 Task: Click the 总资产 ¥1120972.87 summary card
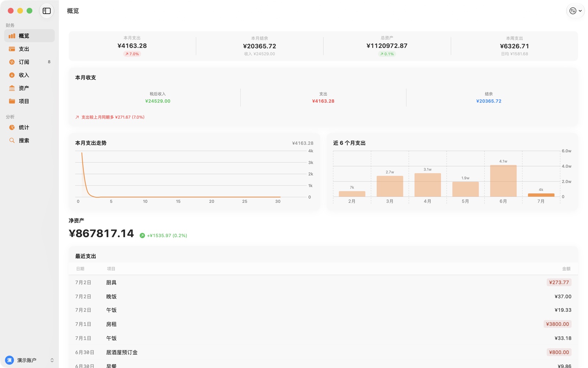point(387,46)
